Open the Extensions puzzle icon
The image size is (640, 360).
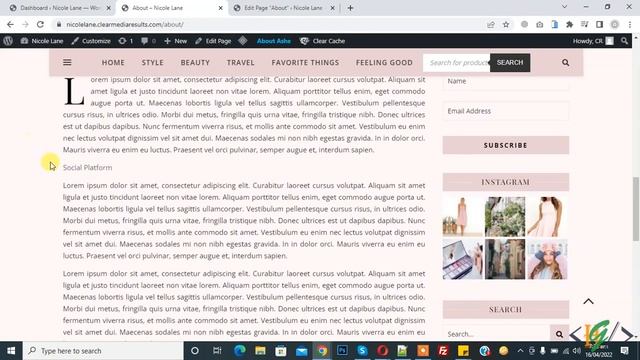(x=569, y=24)
